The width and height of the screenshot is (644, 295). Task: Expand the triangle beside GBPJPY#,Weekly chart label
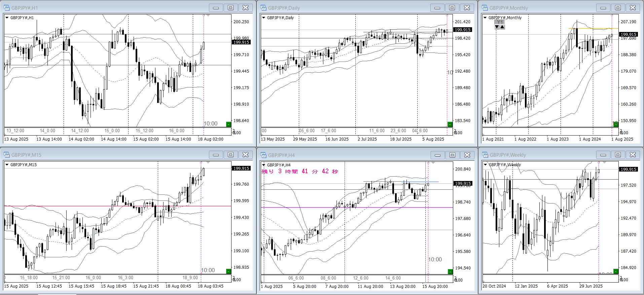(x=485, y=165)
